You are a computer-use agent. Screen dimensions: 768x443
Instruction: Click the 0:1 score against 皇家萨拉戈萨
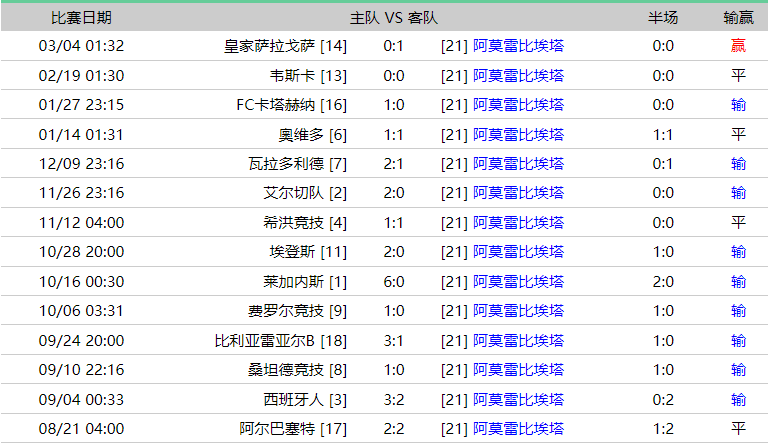pos(394,46)
